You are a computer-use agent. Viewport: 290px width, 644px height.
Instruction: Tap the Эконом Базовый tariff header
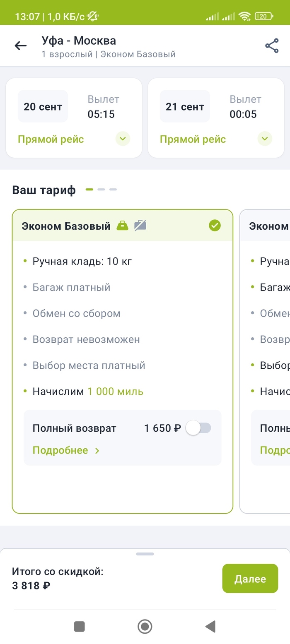coord(66,226)
